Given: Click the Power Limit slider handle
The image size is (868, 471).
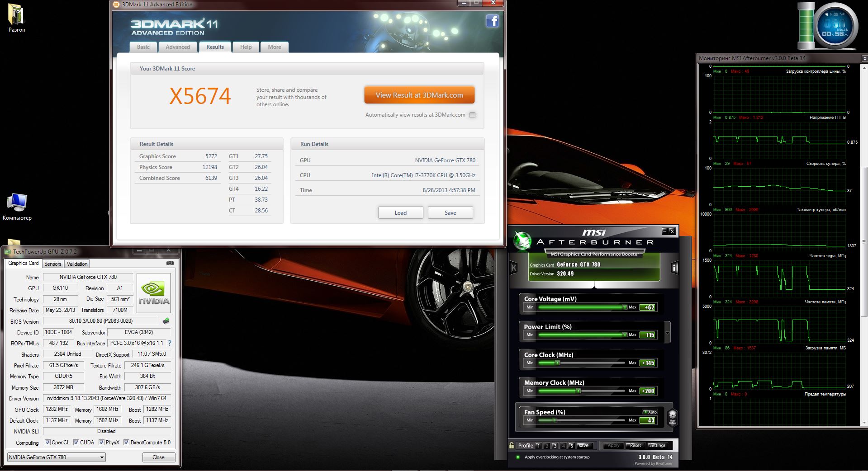Looking at the screenshot, I should [x=625, y=335].
